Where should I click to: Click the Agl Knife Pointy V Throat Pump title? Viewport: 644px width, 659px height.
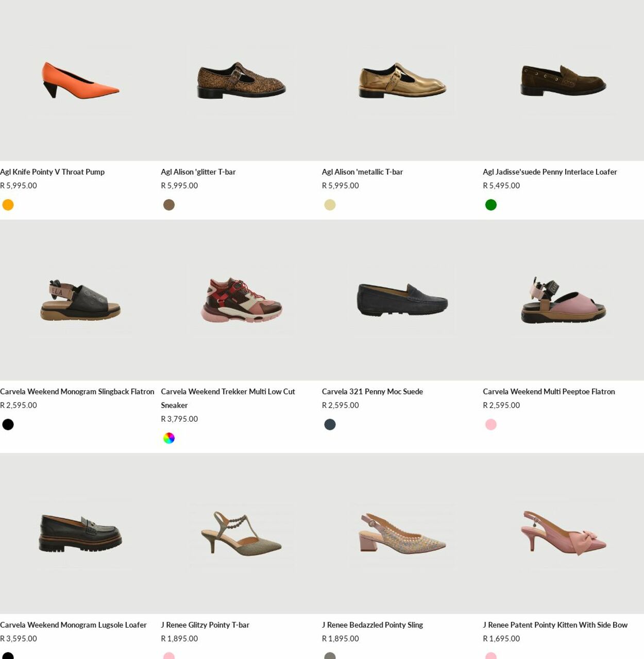(x=52, y=172)
